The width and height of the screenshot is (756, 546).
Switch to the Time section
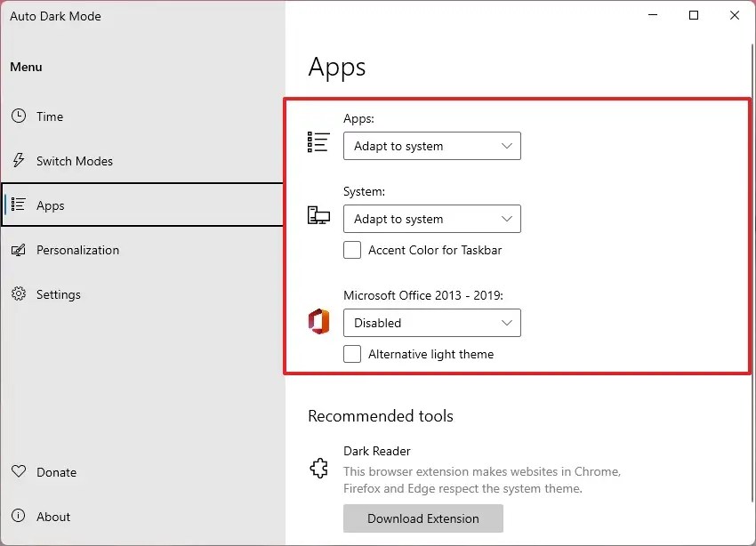pos(50,116)
